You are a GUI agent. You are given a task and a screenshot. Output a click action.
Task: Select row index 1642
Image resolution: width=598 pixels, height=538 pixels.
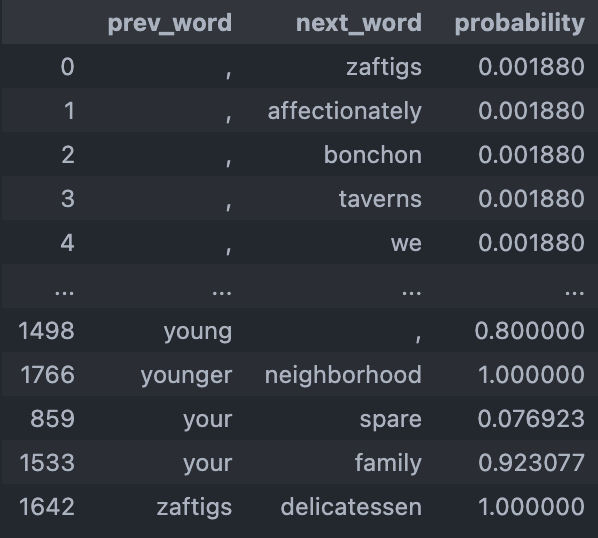pos(47,507)
